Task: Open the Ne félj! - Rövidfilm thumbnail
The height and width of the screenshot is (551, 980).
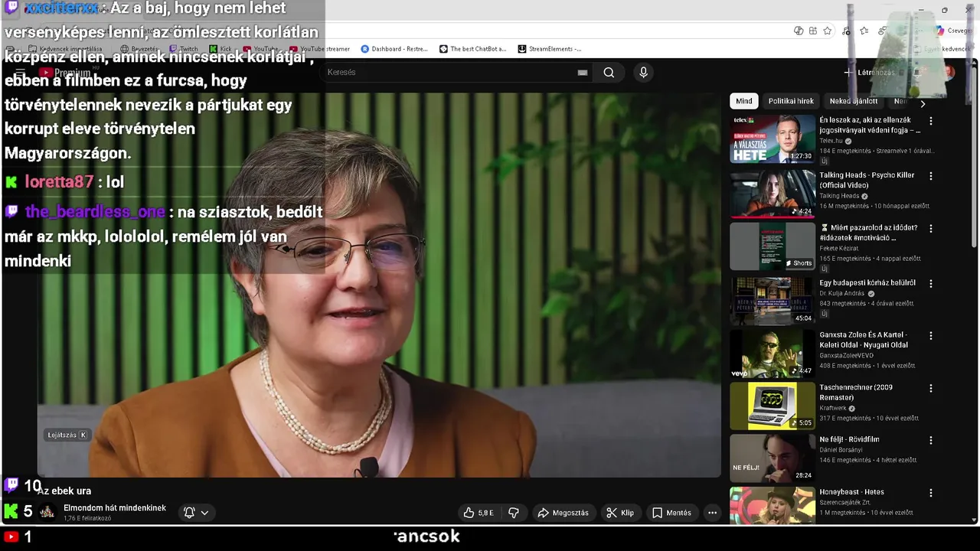Action: [773, 458]
